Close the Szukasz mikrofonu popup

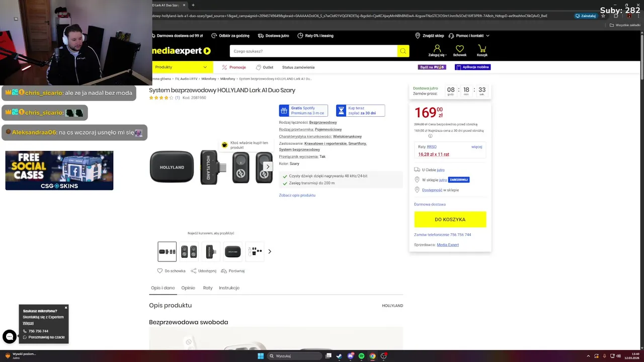tap(66, 307)
